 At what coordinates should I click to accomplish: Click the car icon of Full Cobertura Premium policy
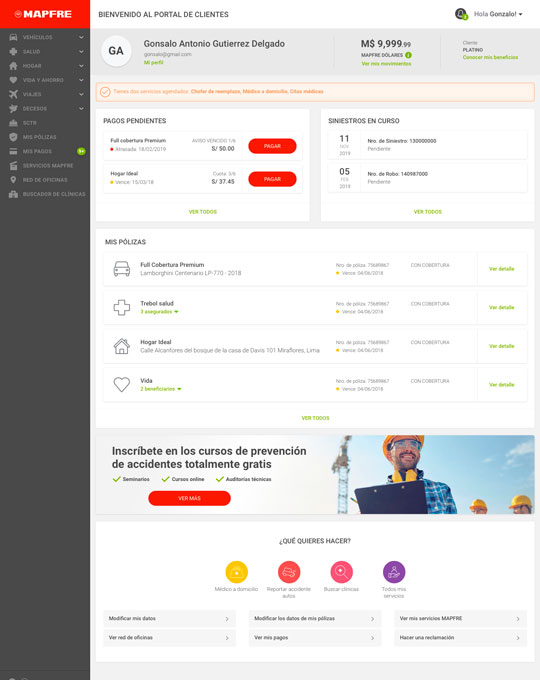[121, 269]
